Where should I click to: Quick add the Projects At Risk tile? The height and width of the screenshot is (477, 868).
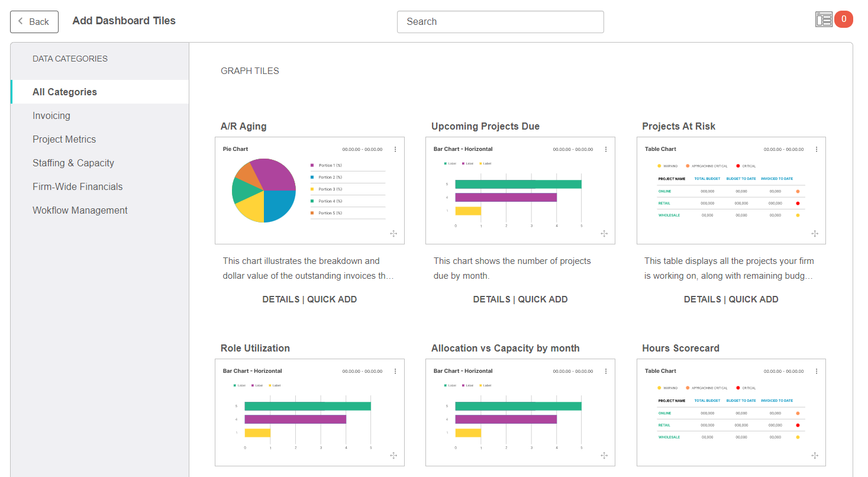pos(753,299)
